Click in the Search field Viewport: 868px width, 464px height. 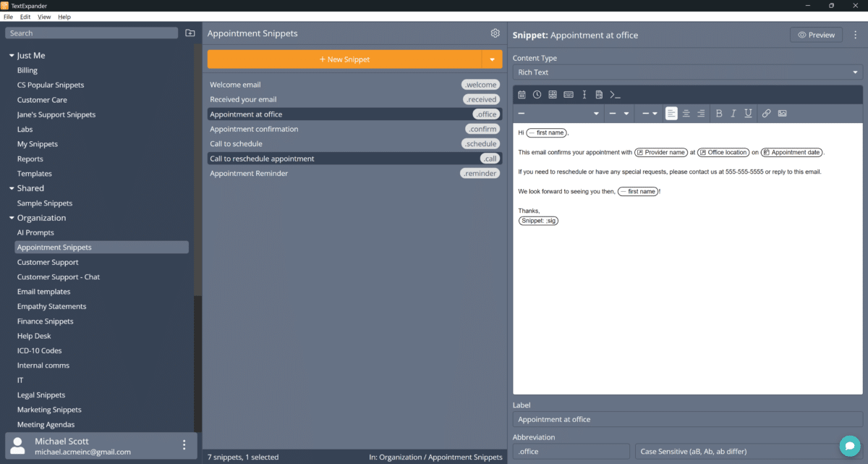91,33
